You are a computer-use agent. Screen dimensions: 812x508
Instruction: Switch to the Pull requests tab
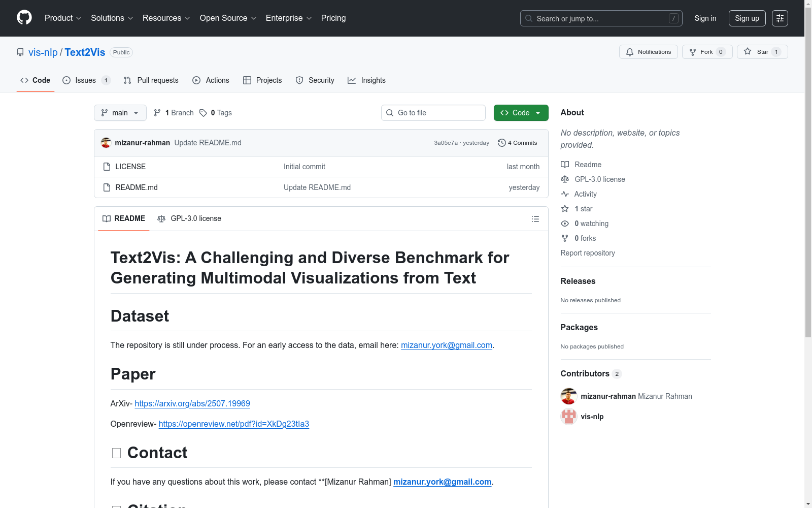point(151,80)
